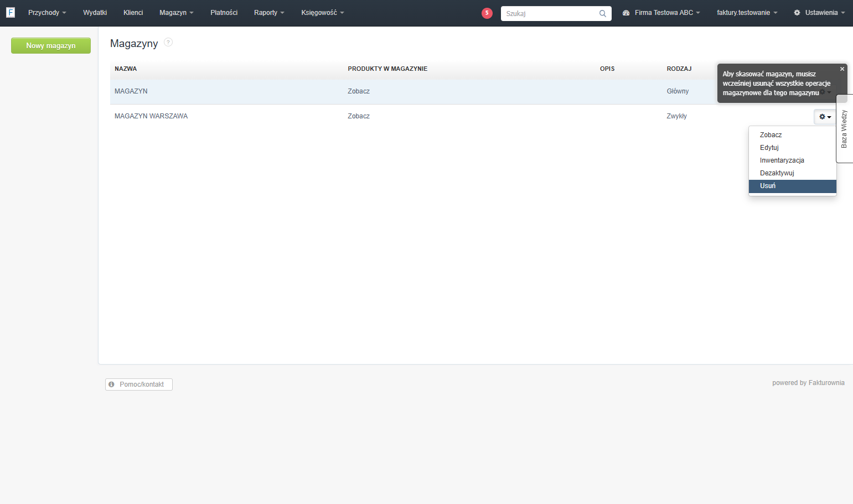The width and height of the screenshot is (853, 504).
Task: Click the Zwykły type cell
Action: coord(676,116)
